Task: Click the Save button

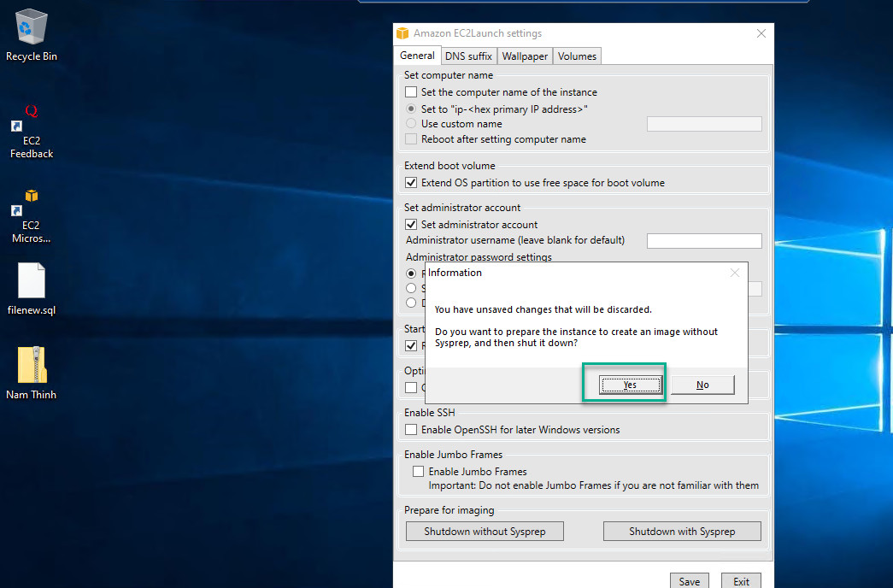Action: (x=689, y=580)
